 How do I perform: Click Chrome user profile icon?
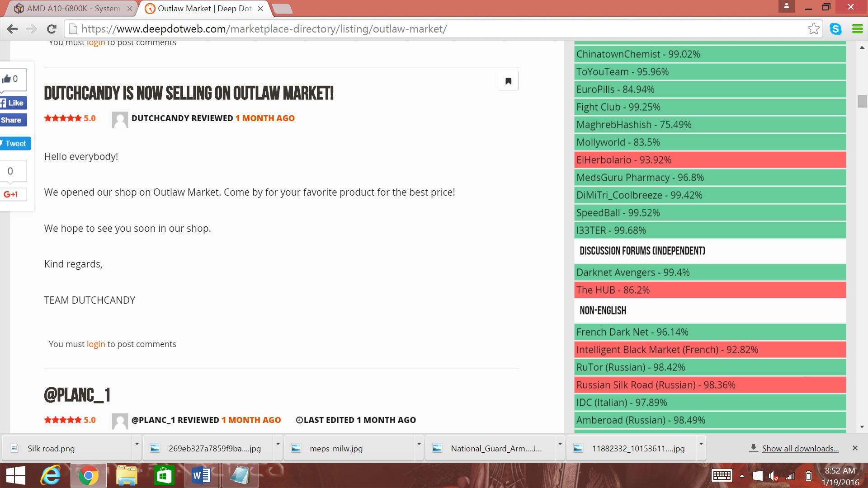[x=786, y=6]
